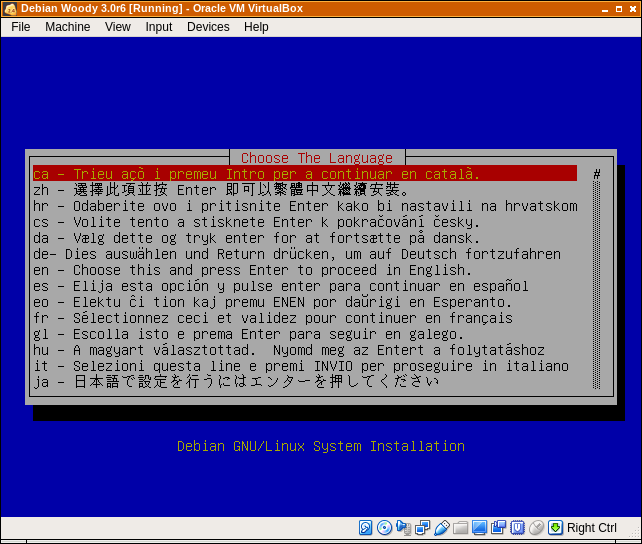
Task: Open the Input menu
Action: tap(159, 27)
